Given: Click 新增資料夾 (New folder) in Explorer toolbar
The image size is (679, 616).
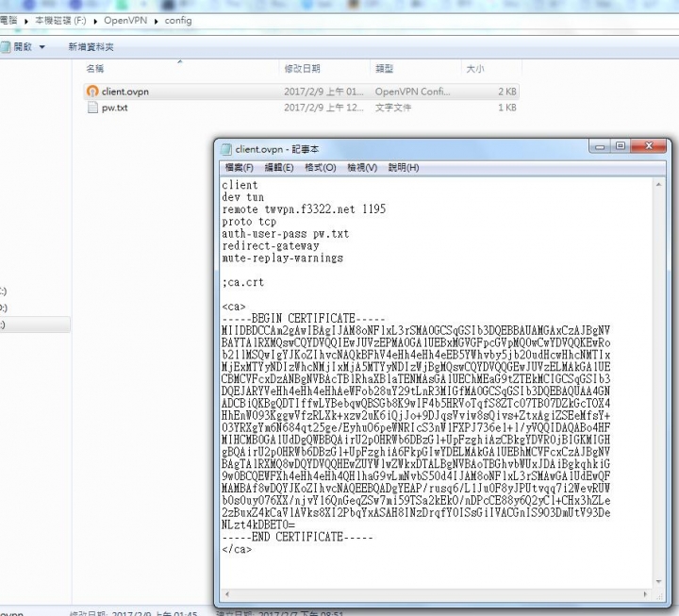Looking at the screenshot, I should 91,47.
